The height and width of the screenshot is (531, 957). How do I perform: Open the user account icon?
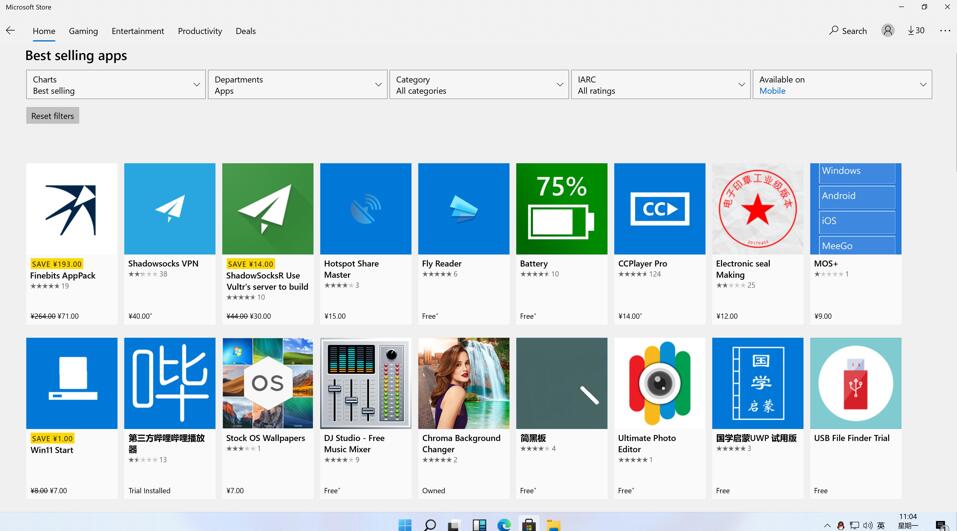887,31
